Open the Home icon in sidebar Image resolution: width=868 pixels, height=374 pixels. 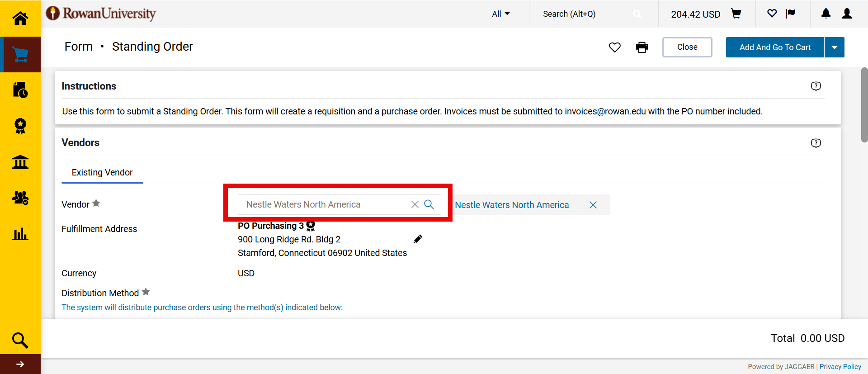coord(20,18)
